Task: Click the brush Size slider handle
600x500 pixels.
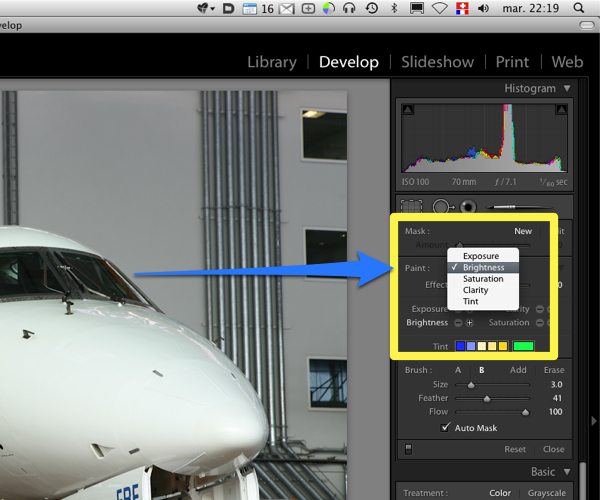Action: [471, 385]
